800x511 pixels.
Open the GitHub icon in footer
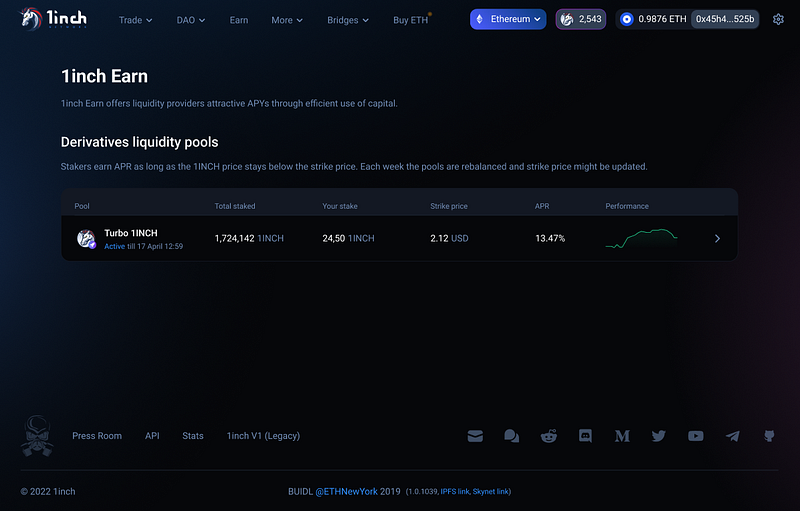[x=769, y=436]
